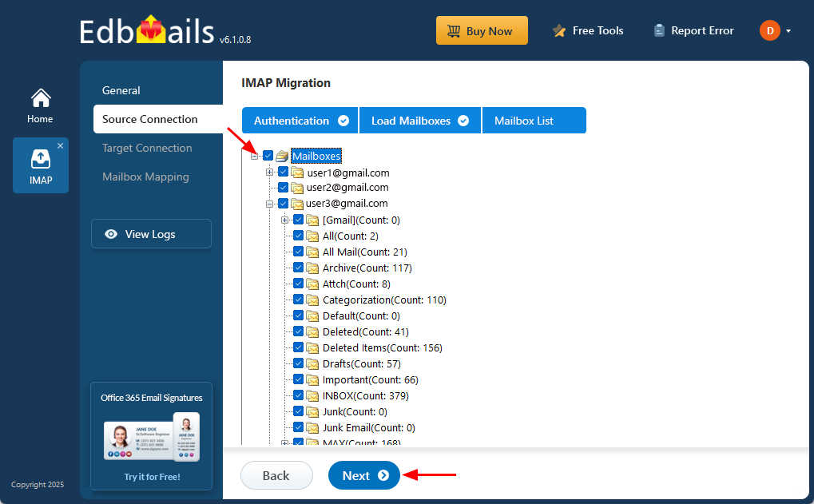Screen dimensions: 814x504
Task: Switch to the Load Mailboxes tab
Action: (419, 121)
